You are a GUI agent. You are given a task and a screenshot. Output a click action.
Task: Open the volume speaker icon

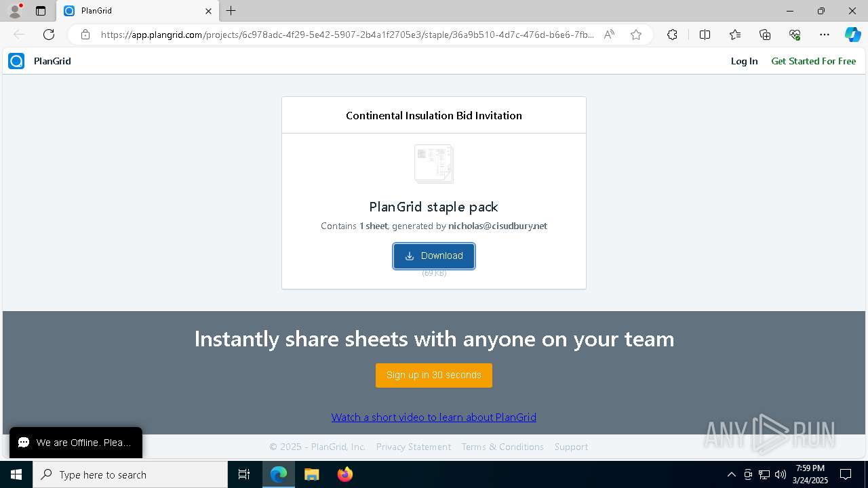(781, 474)
